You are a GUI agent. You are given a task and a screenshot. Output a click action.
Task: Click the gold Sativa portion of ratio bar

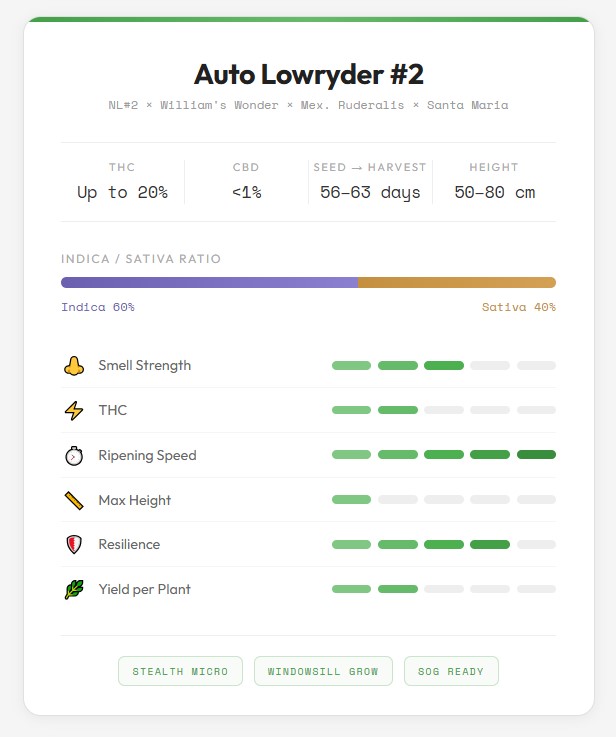[457, 283]
